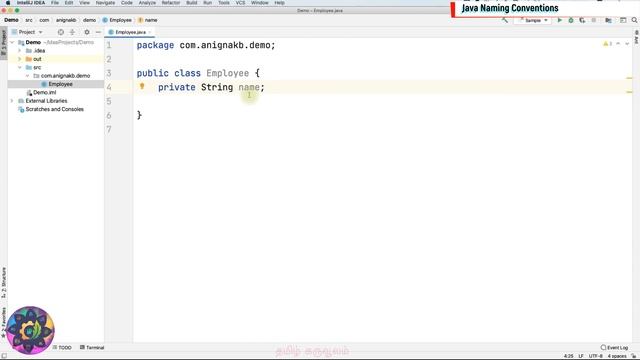The height and width of the screenshot is (360, 640).
Task: Click the tool windows quick-access icon bottom-left
Action: tap(4, 356)
